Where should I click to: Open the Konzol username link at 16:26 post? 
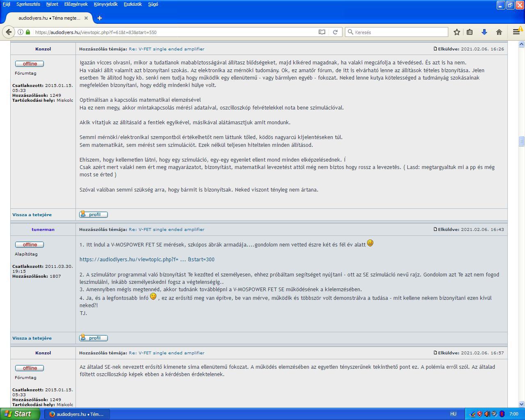tap(43, 49)
